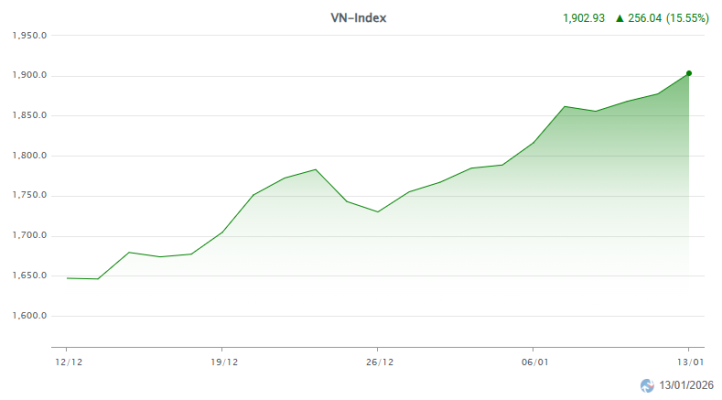Select the VN-Index chart title
722x400 pixels.
point(359,17)
